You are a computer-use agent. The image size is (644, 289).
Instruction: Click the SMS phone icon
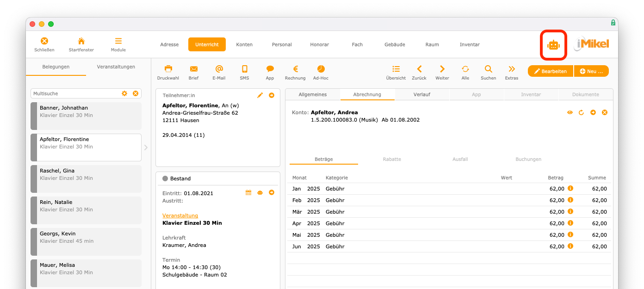click(x=245, y=69)
